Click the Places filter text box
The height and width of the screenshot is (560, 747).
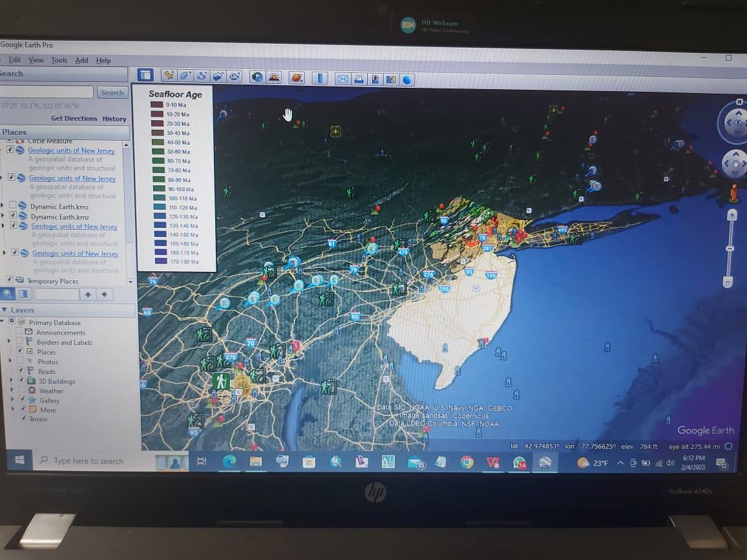click(x=57, y=295)
